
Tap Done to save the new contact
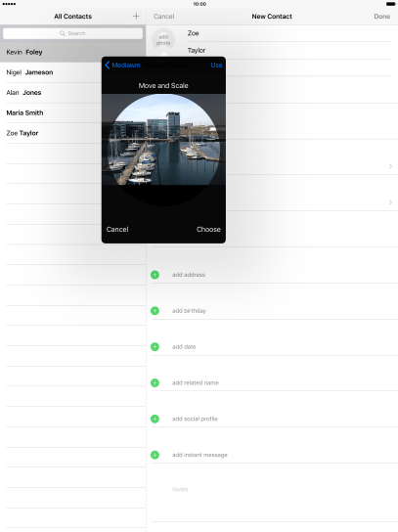tap(381, 17)
